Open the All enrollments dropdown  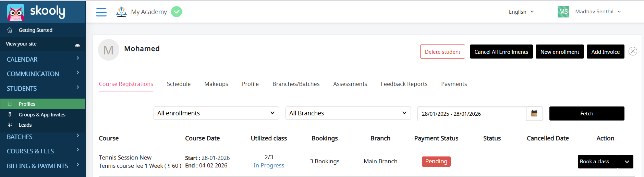point(216,113)
